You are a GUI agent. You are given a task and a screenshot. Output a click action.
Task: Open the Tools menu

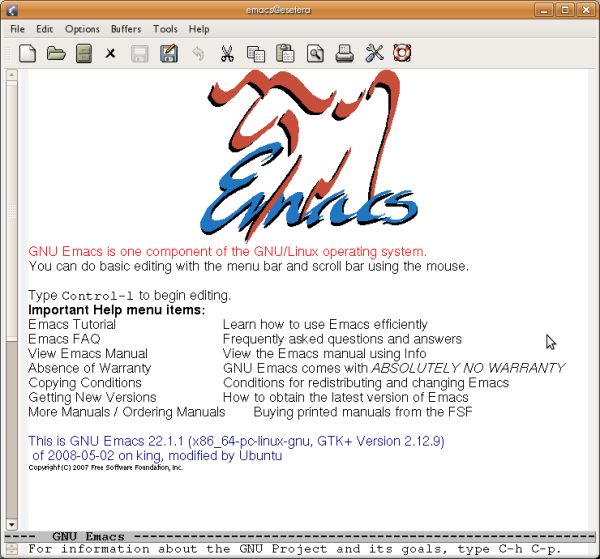(x=165, y=29)
